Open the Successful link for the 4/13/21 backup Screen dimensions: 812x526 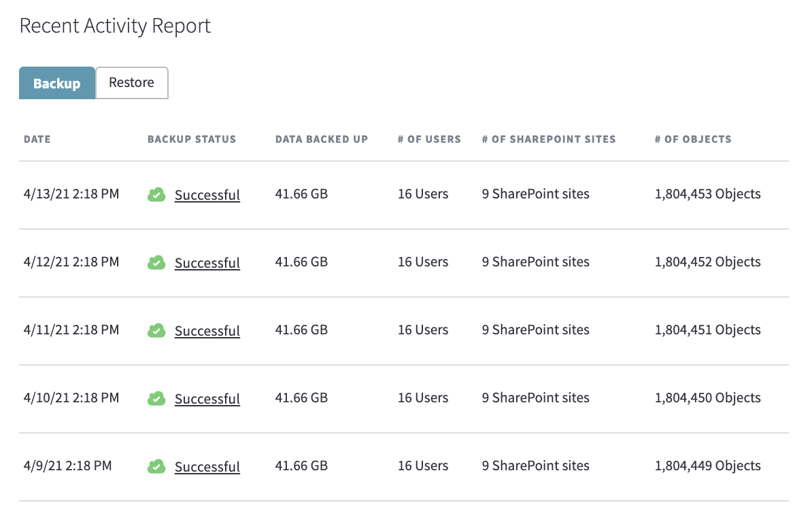207,194
